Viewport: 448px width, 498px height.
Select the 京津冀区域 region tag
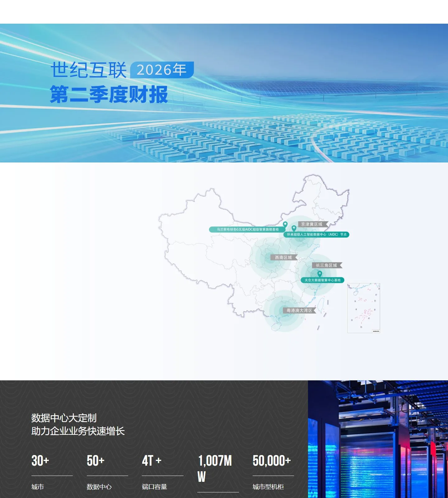coord(313,224)
